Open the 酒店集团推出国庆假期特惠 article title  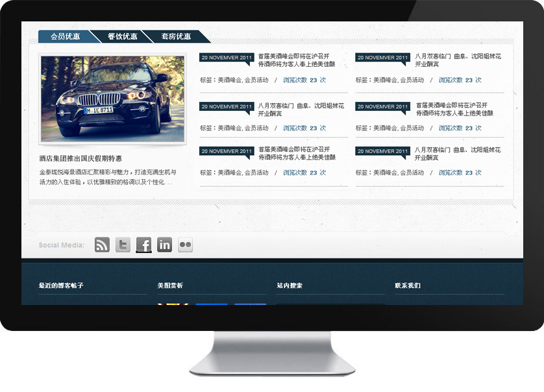[80, 158]
